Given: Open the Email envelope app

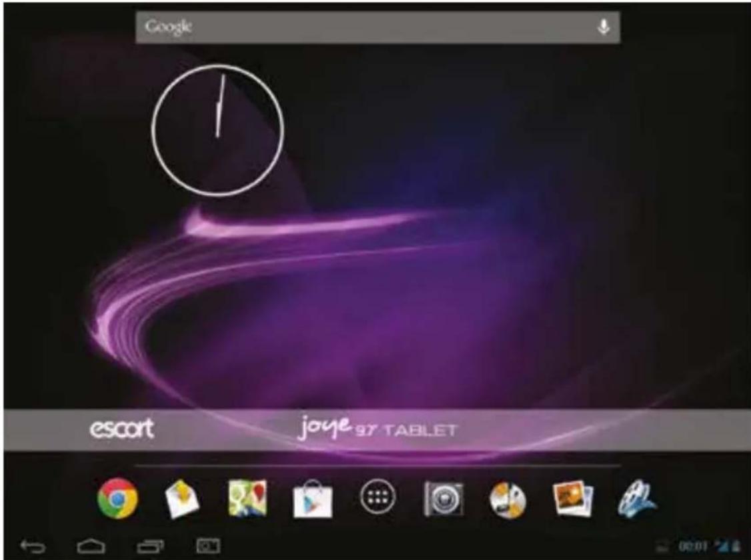Looking at the screenshot, I should (183, 500).
